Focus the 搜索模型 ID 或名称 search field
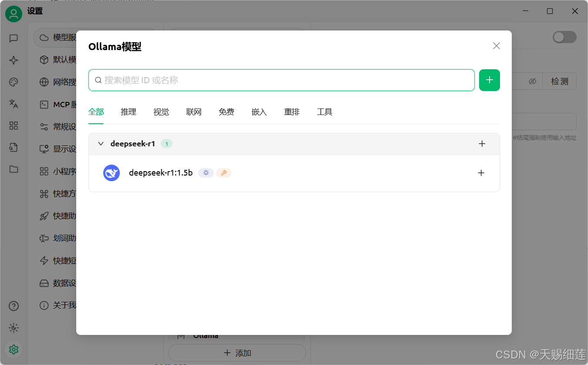588x365 pixels. 281,80
